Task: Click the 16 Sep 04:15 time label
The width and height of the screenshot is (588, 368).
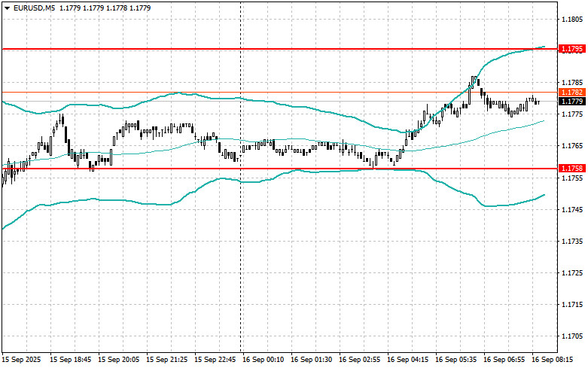Action: (407, 360)
